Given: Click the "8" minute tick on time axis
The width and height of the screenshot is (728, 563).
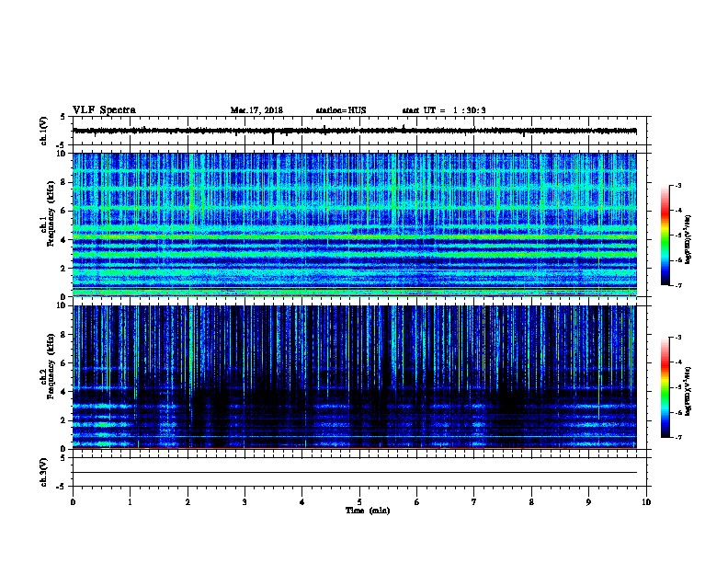Looking at the screenshot, I should (531, 502).
